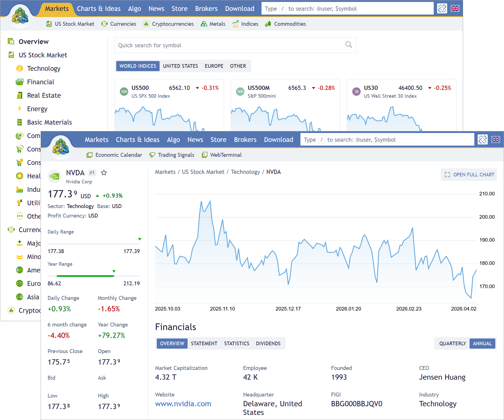Mark NVDA as favorite with the star

(104, 173)
